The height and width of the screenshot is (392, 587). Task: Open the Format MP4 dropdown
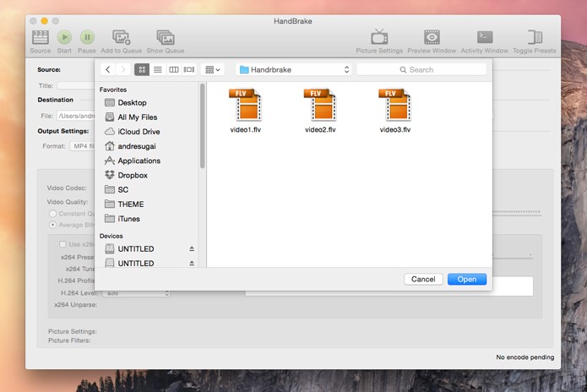(83, 146)
